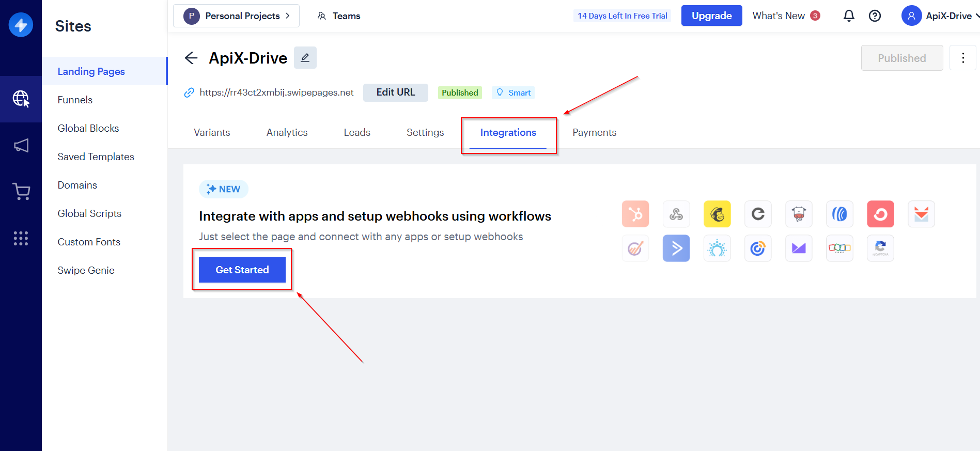Open the Sites globe icon in the sidebar
The height and width of the screenshot is (451, 980).
click(21, 99)
